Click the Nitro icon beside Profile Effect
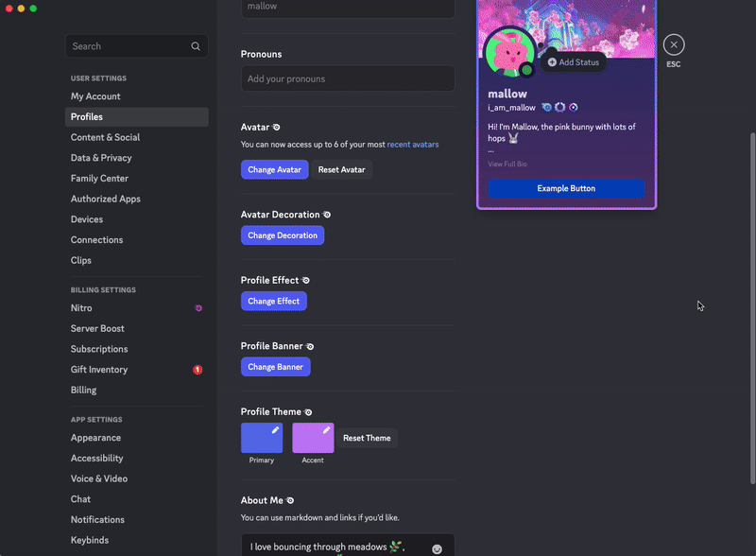The image size is (756, 556). pos(305,281)
